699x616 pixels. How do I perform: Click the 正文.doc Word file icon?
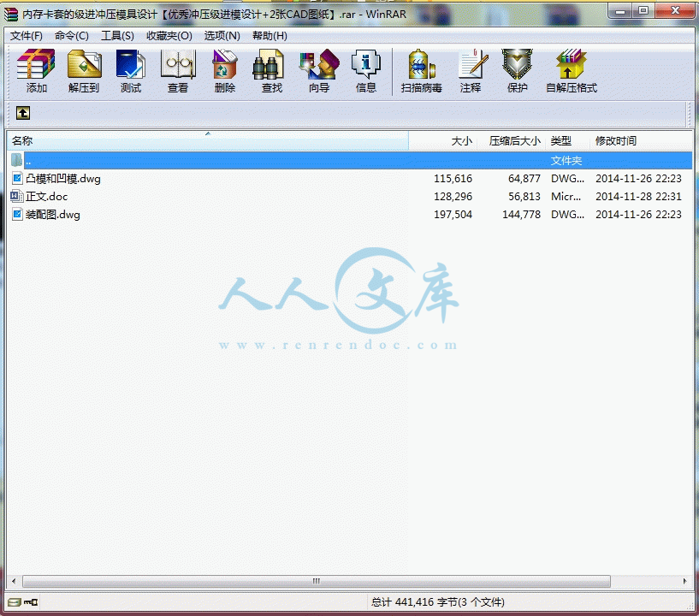click(x=17, y=196)
